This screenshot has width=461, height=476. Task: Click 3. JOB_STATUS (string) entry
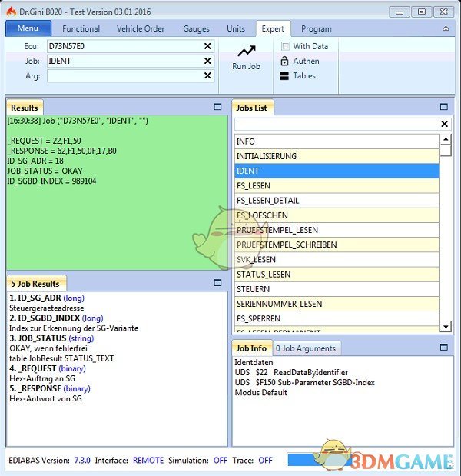click(51, 338)
